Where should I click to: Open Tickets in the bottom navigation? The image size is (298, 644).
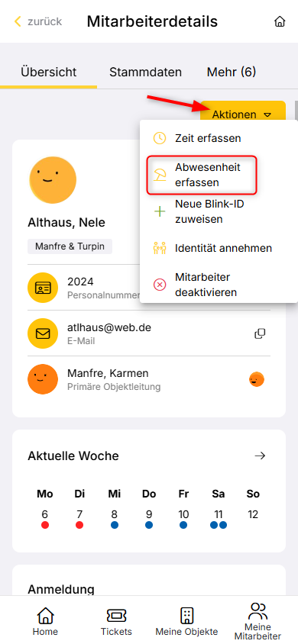pyautogui.click(x=116, y=622)
